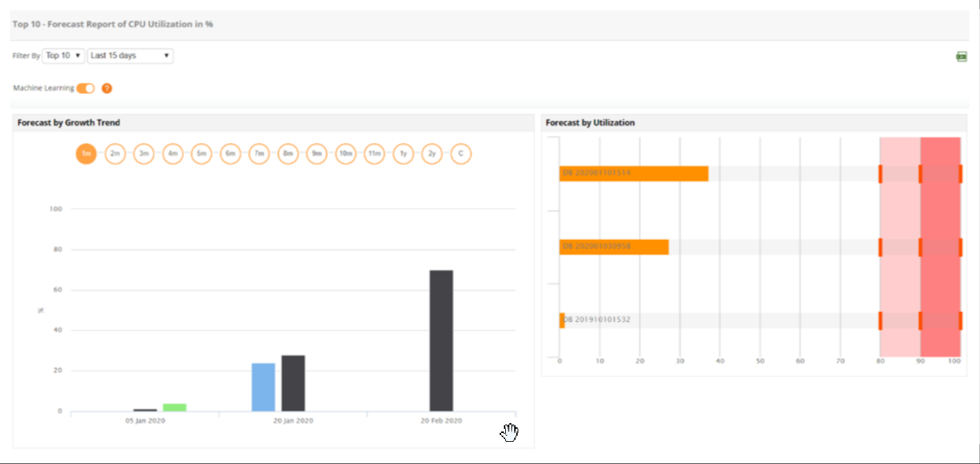980x464 pixels.
Task: Pick the 9m forecast period circle
Action: [x=317, y=154]
